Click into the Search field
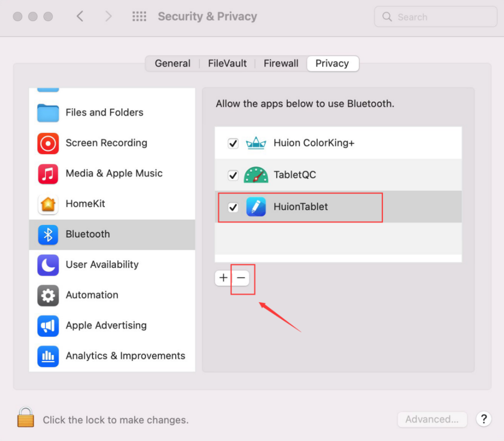This screenshot has height=441, width=504. [435, 17]
